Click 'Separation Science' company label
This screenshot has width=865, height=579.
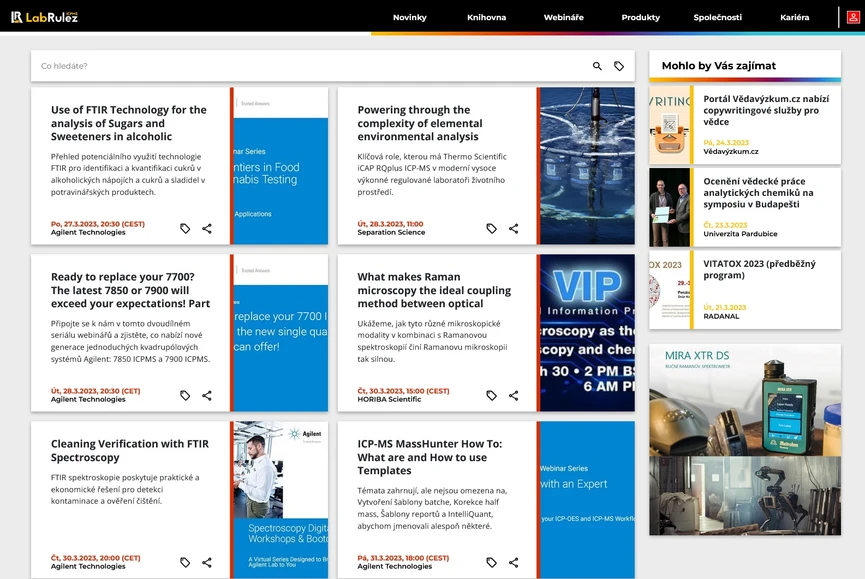point(391,232)
